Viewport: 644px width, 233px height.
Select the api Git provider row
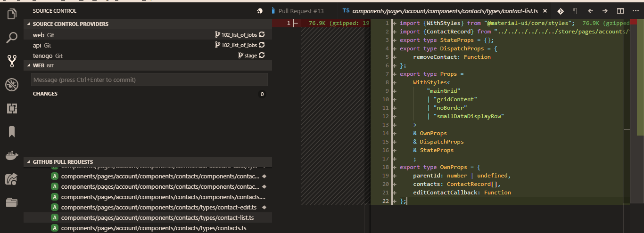[x=148, y=45]
